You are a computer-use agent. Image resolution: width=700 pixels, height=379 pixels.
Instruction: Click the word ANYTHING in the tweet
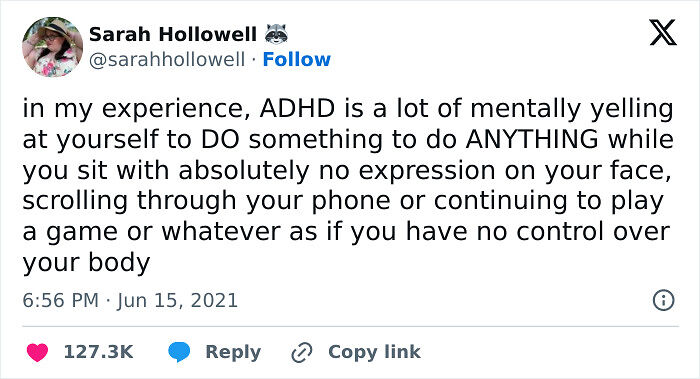pyautogui.click(x=532, y=139)
